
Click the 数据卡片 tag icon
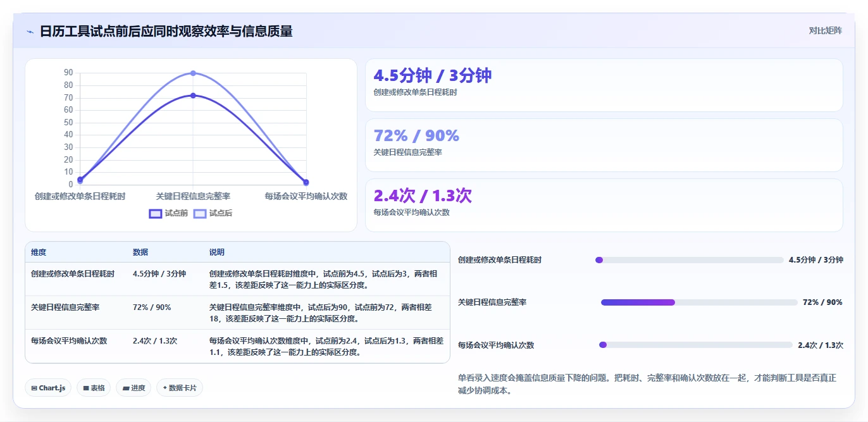coord(165,388)
